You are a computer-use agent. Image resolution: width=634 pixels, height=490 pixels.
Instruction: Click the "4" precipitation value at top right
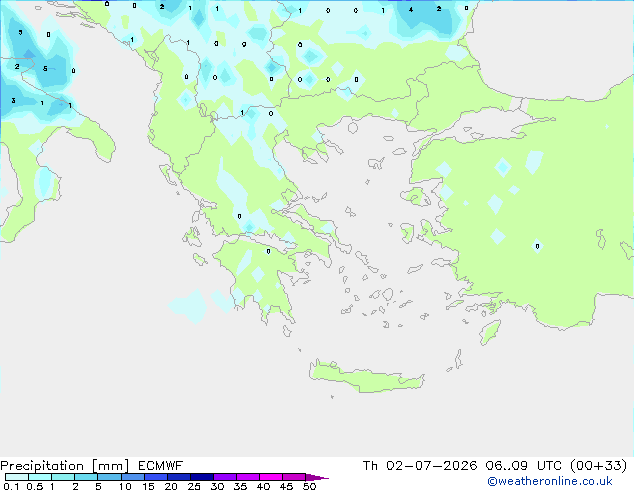pos(411,10)
